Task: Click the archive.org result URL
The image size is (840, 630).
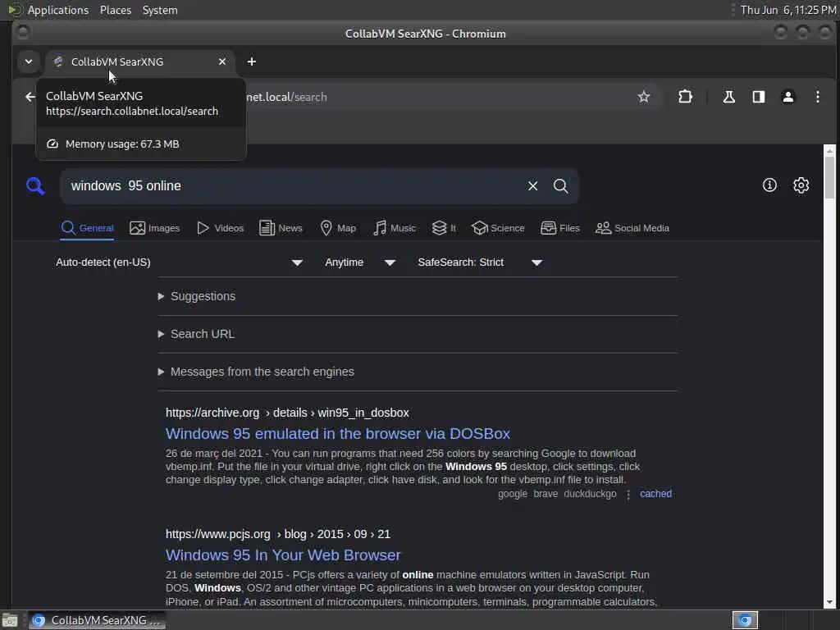Action: pos(287,413)
